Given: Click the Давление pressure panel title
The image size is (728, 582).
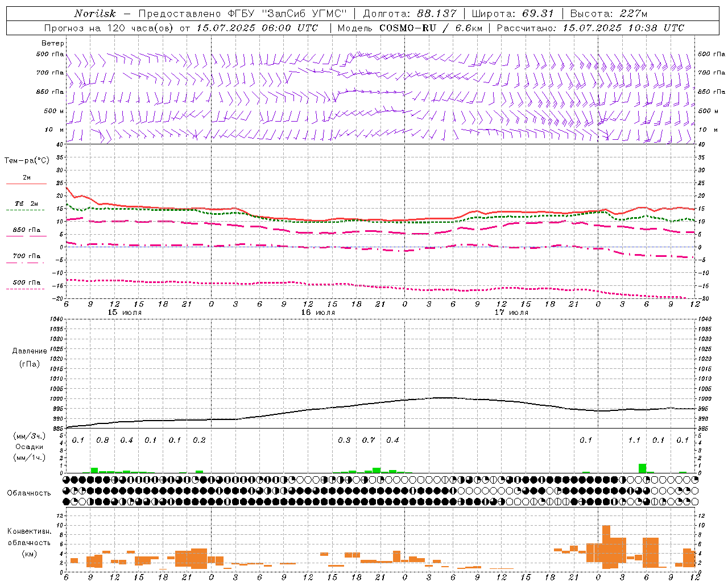Looking at the screenshot, I should point(30,351).
